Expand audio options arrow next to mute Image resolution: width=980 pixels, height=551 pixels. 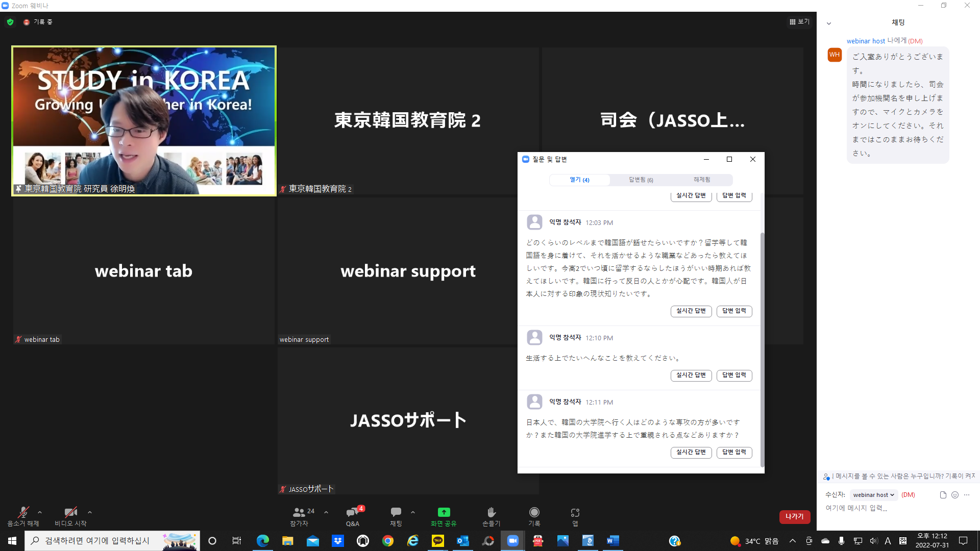tap(40, 512)
